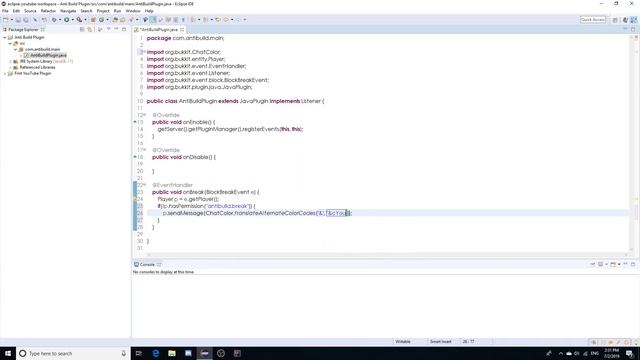Click the Windows Start button
This screenshot has height=360, width=640.
click(8, 353)
